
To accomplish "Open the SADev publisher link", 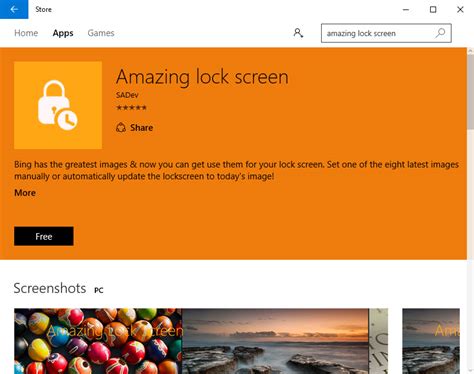I will [127, 95].
